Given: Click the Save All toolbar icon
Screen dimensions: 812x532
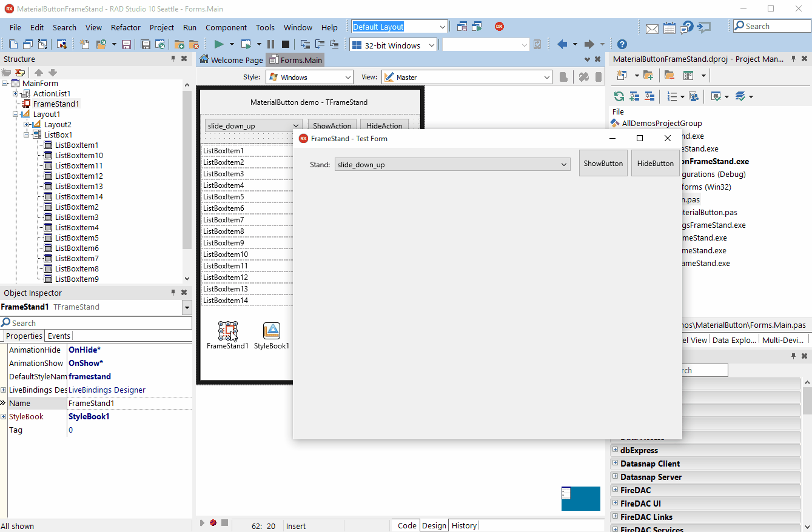Looking at the screenshot, I should pyautogui.click(x=146, y=44).
